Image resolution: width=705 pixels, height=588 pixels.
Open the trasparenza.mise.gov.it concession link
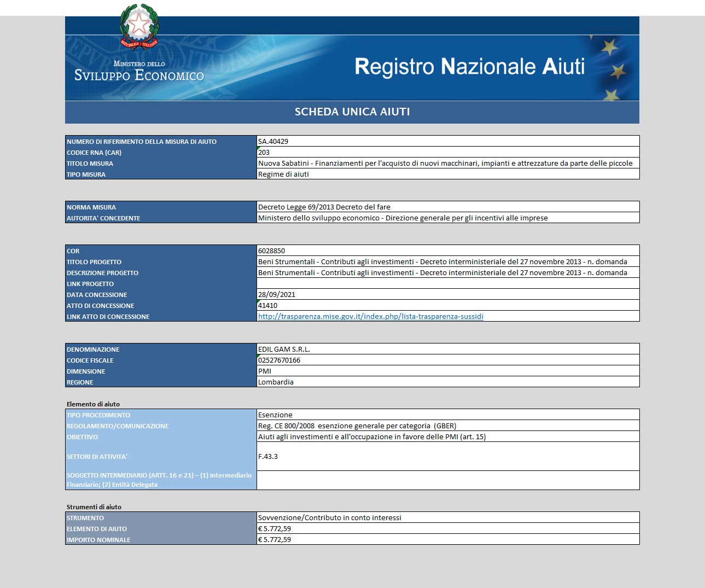coord(370,316)
